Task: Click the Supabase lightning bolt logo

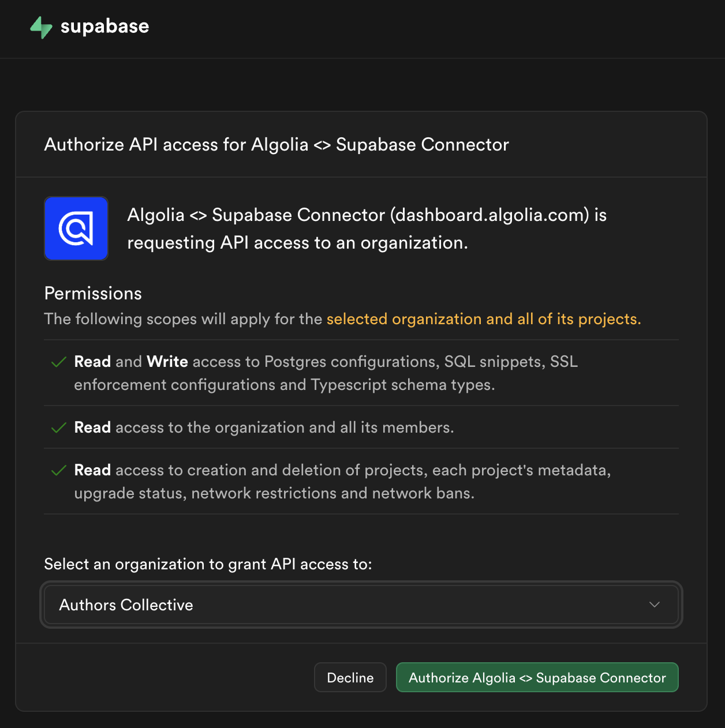Action: pos(41,27)
